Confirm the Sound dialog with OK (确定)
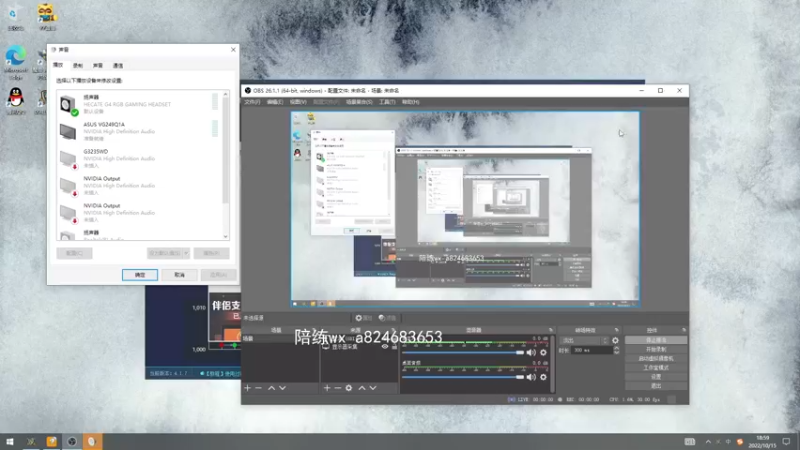800x450 pixels. pos(140,275)
